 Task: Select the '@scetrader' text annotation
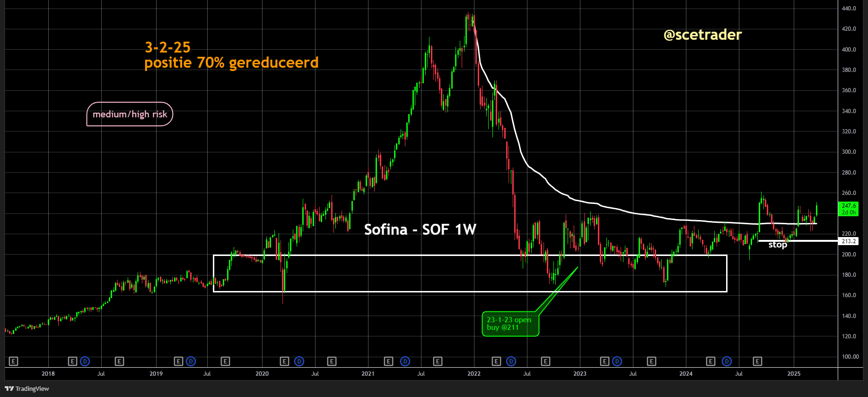[x=702, y=35]
